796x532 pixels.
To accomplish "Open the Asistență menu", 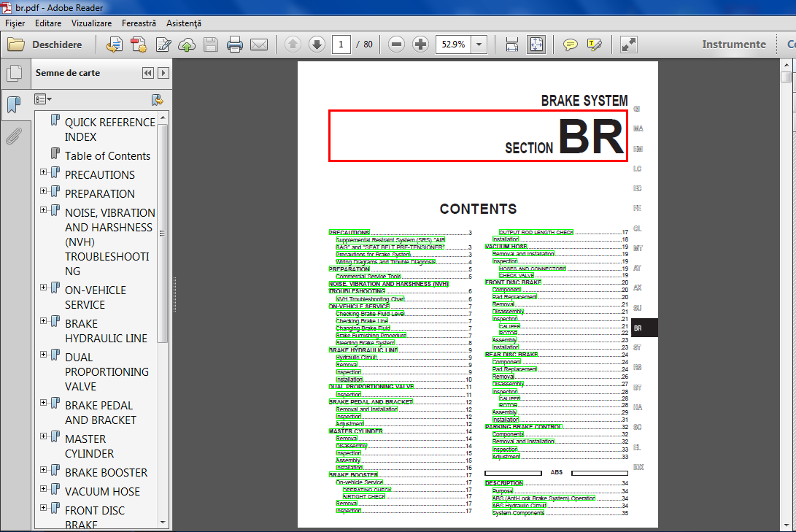I will point(184,23).
